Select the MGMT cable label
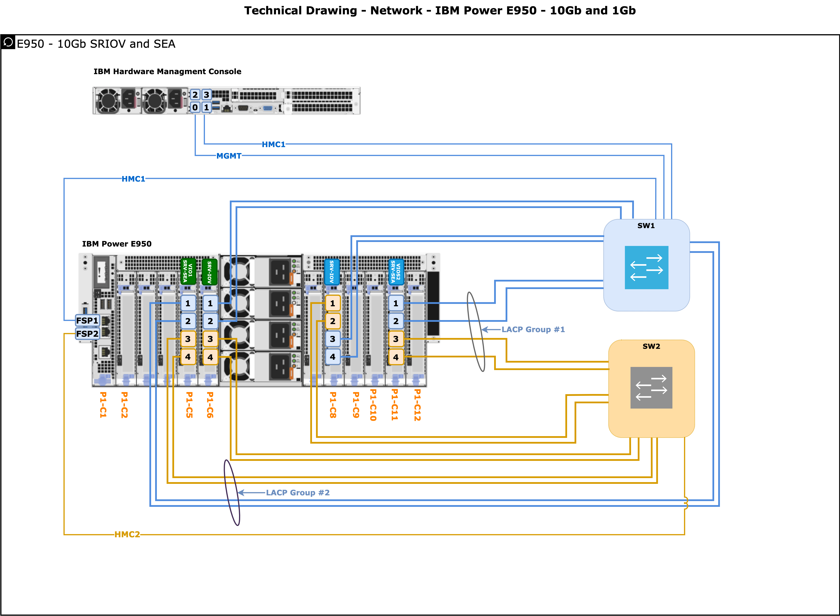The height and width of the screenshot is (616, 840). pos(229,156)
